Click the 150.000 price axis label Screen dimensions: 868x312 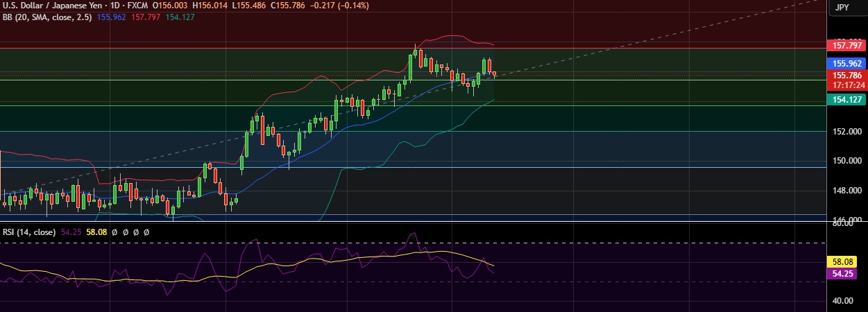846,161
